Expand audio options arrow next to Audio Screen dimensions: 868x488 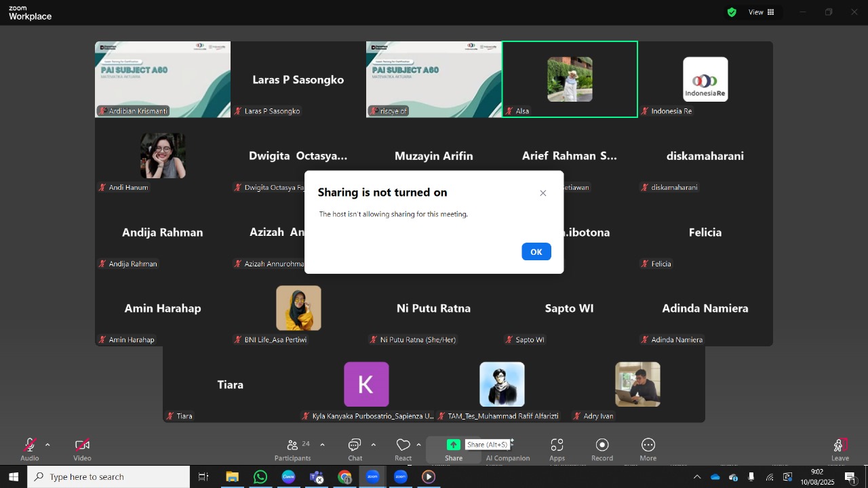click(x=47, y=445)
